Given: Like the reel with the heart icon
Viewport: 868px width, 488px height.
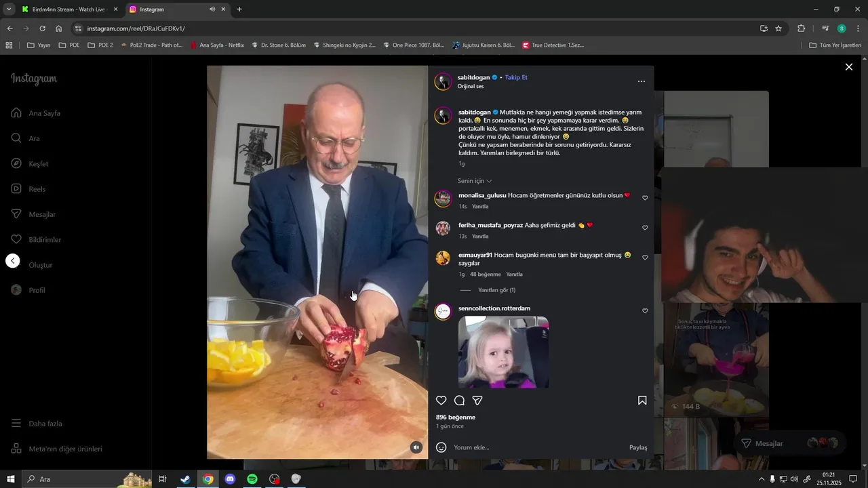Looking at the screenshot, I should click(441, 401).
